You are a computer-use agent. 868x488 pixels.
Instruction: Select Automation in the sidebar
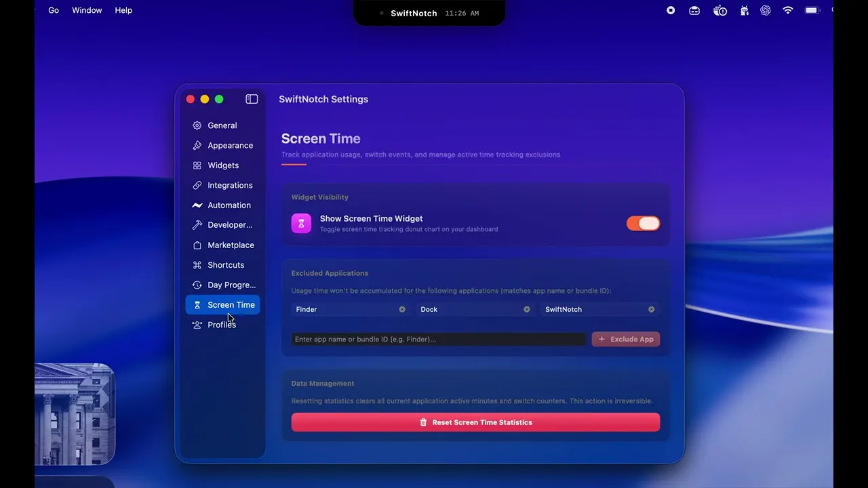222,205
